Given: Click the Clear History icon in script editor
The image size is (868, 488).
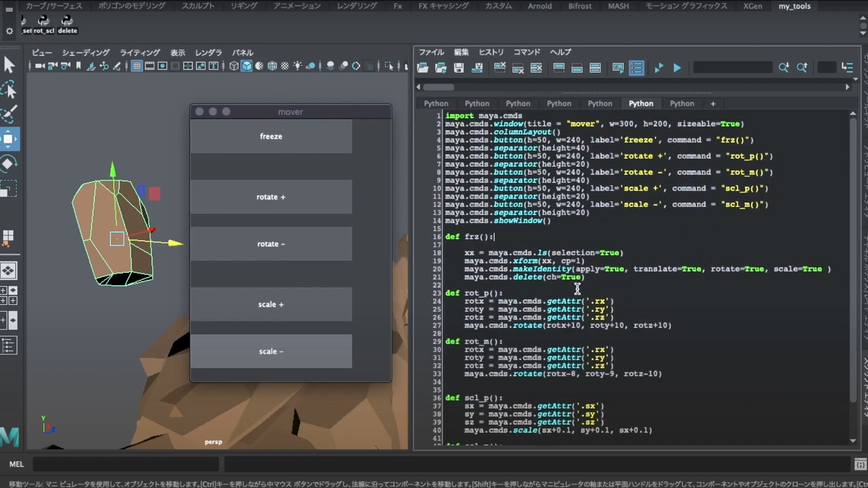Looking at the screenshot, I should 500,68.
